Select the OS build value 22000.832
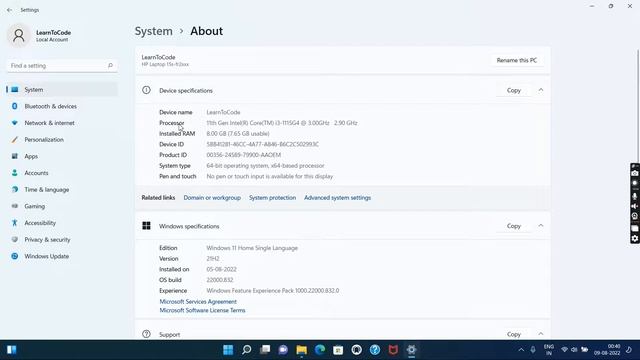Image resolution: width=640 pixels, height=360 pixels. coord(220,280)
